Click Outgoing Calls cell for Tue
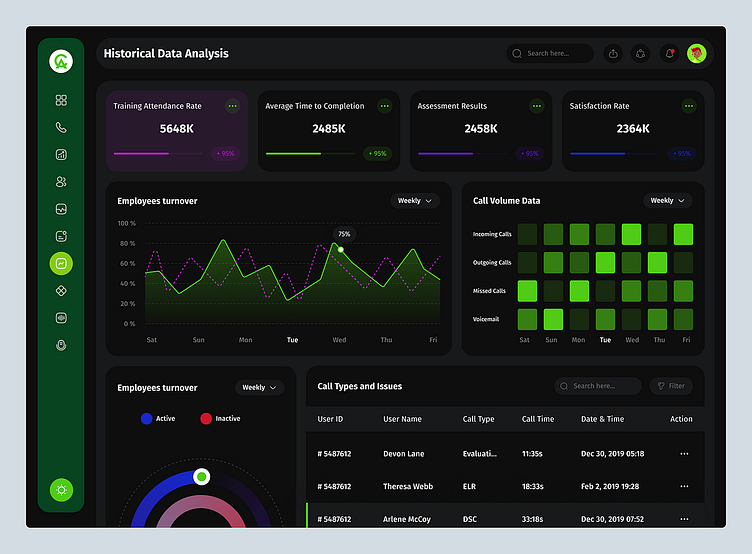The image size is (752, 554). pyautogui.click(x=605, y=262)
